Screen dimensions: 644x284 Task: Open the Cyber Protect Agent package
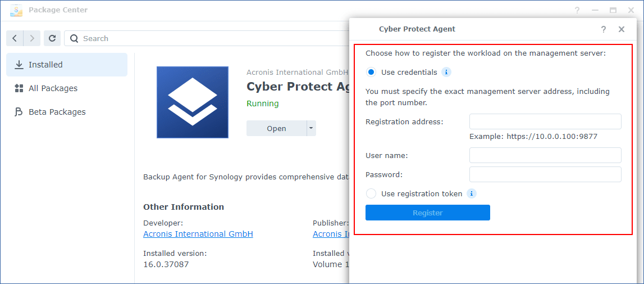tap(276, 128)
